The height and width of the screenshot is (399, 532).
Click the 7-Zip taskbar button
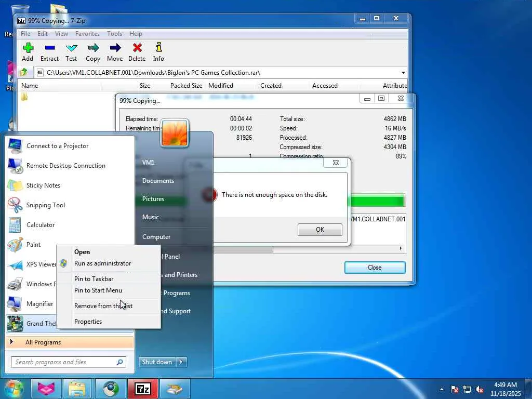point(143,389)
